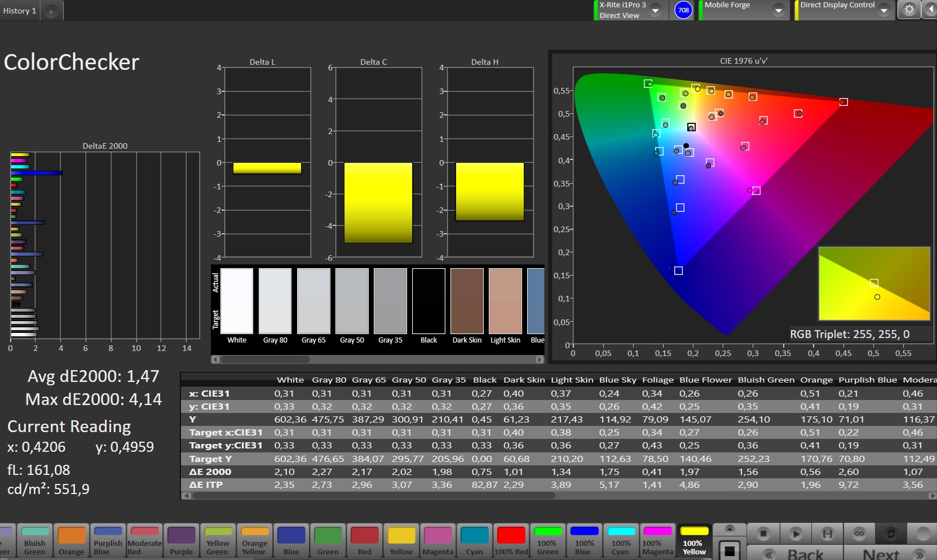
Task: Start reading with the play button
Action: coord(795,533)
